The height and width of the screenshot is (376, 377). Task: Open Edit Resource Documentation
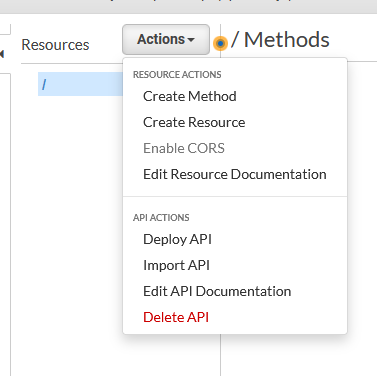(x=235, y=174)
